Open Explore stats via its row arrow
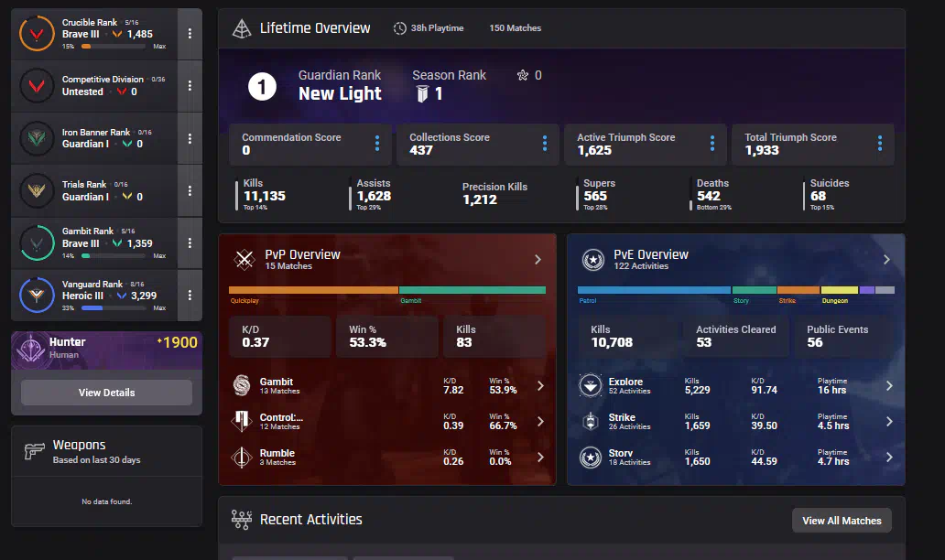The height and width of the screenshot is (560, 945). coord(889,386)
